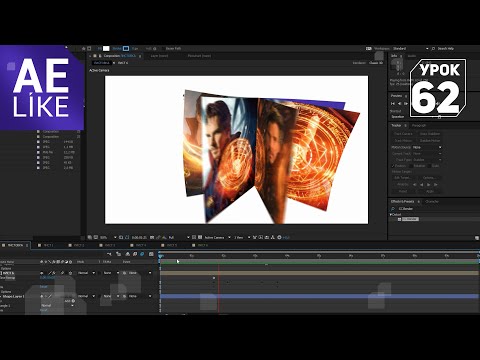Click the Warp Stabilizer button
Image resolution: width=480 pixels, height=360 pixels.
point(430,134)
